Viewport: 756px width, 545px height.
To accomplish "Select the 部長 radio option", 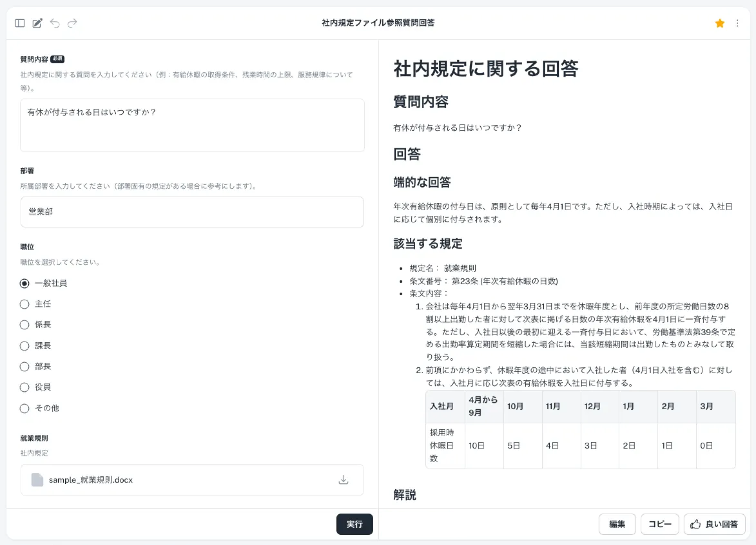I will (x=24, y=367).
